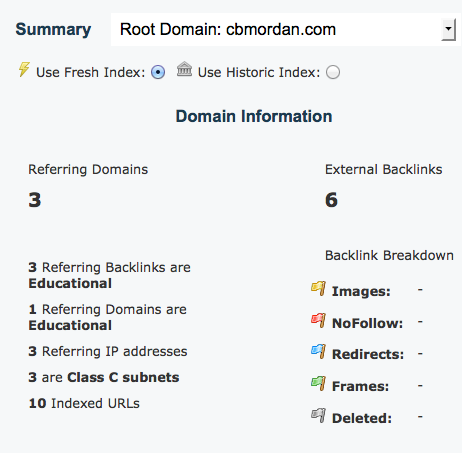
Task: Click the Historic Index building icon
Action: pos(184,69)
